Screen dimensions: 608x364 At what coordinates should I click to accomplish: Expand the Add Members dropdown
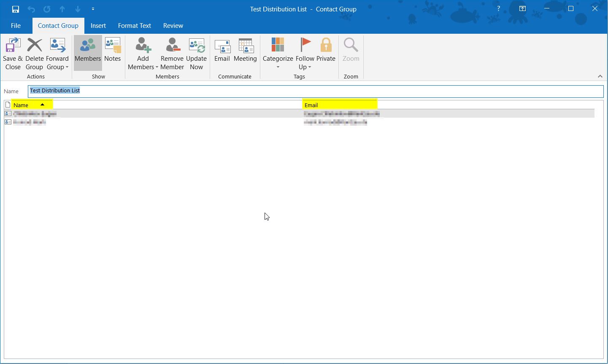click(157, 67)
